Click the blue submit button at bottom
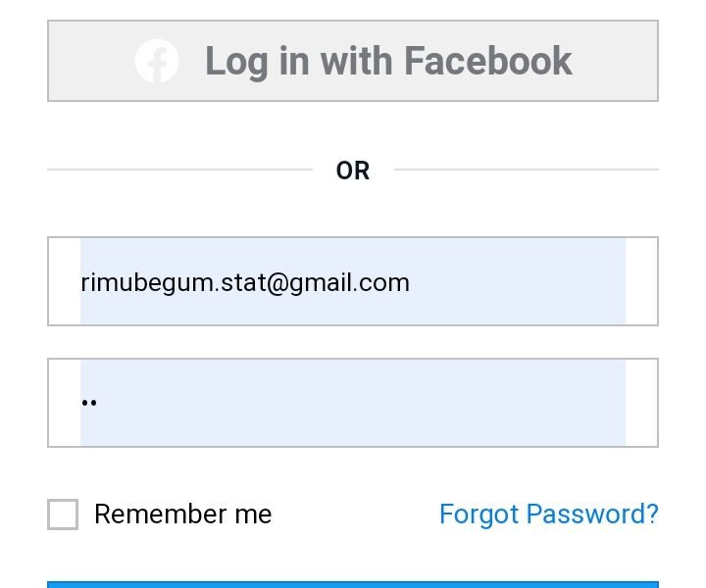 (x=353, y=584)
